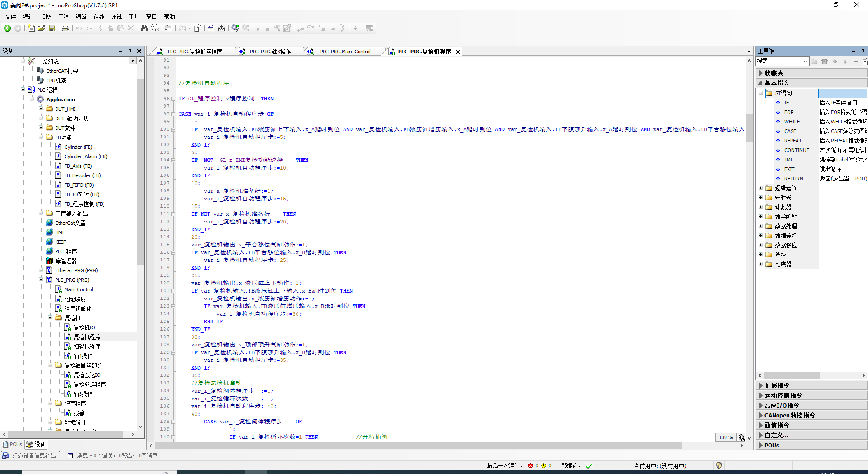Select Main_Control in device tree
868x474 pixels.
(x=78, y=289)
